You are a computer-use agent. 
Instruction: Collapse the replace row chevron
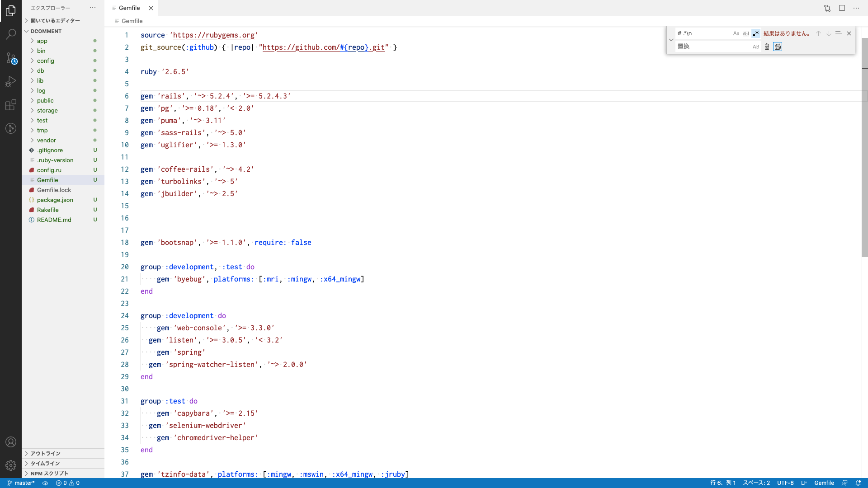click(671, 40)
